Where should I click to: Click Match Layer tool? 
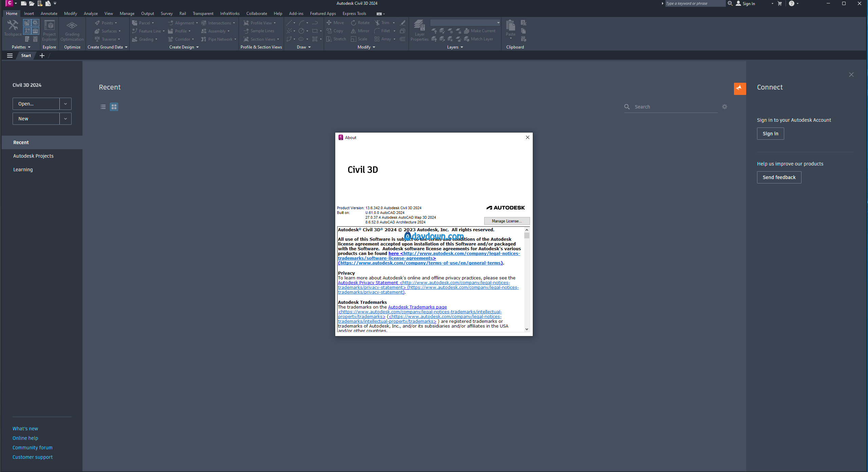pos(479,39)
